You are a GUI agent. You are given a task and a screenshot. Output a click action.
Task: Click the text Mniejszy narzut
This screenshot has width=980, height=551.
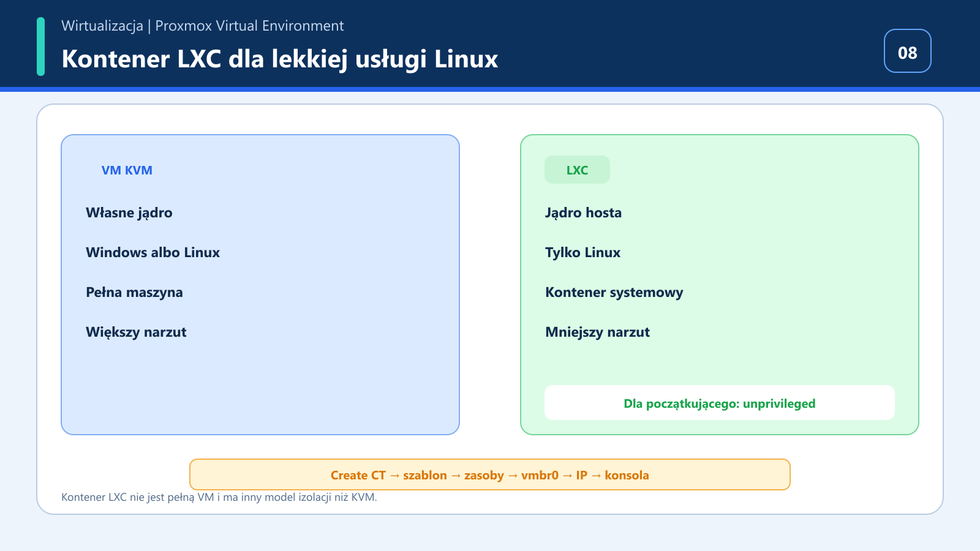[597, 332]
